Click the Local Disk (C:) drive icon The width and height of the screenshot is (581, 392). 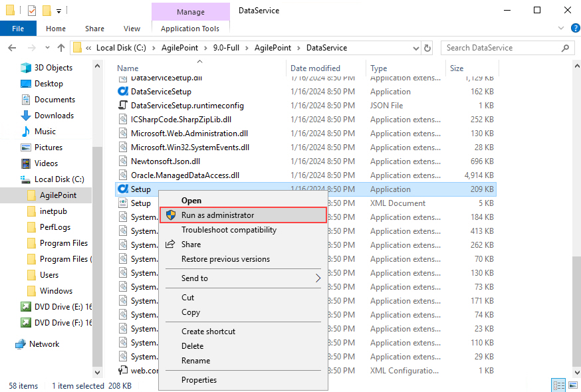25,179
